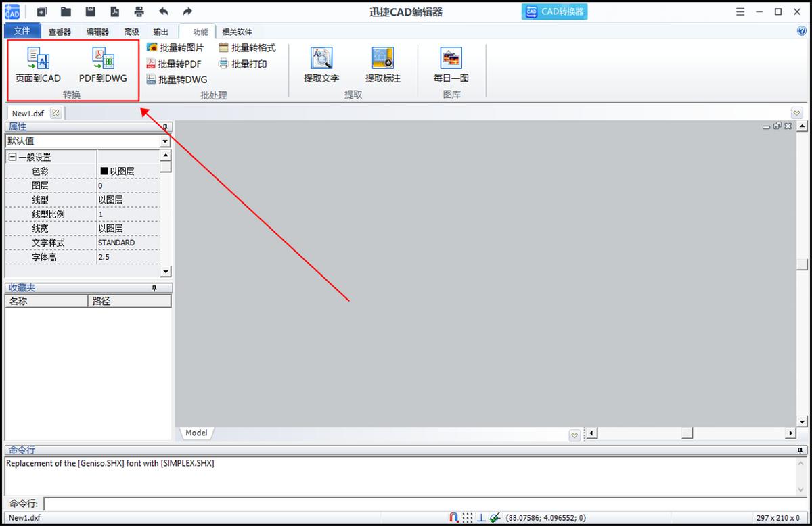Viewport: 812px width, 526px height.
Task: Pin the 收藏夹 favorites panel
Action: click(x=154, y=288)
